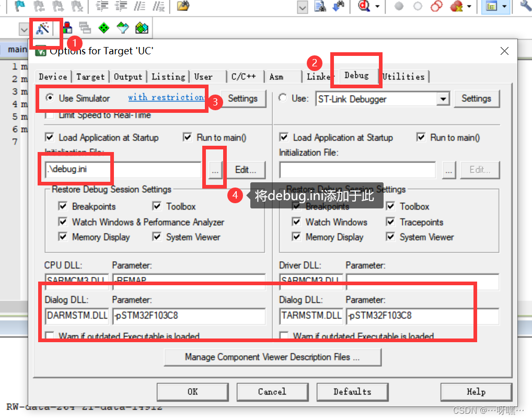
Task: Click the unindent lines toolbar icon
Action: pos(121,6)
